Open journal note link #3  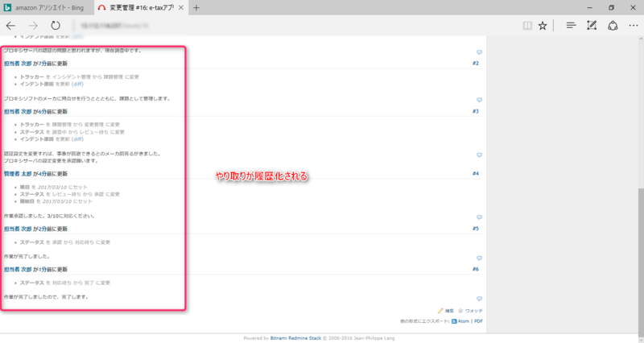(475, 111)
